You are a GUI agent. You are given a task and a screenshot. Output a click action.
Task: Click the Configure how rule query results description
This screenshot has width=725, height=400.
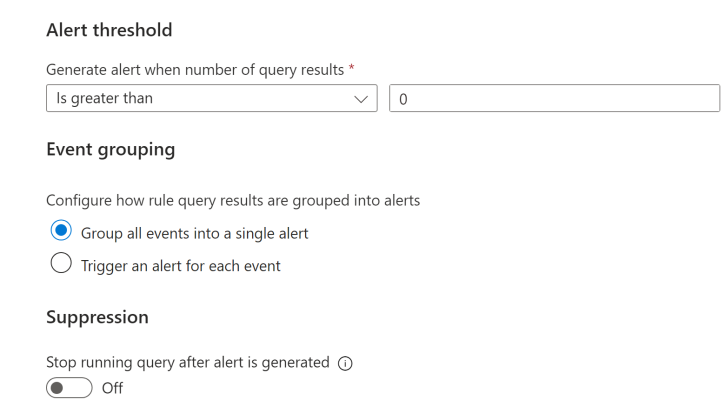(x=232, y=200)
